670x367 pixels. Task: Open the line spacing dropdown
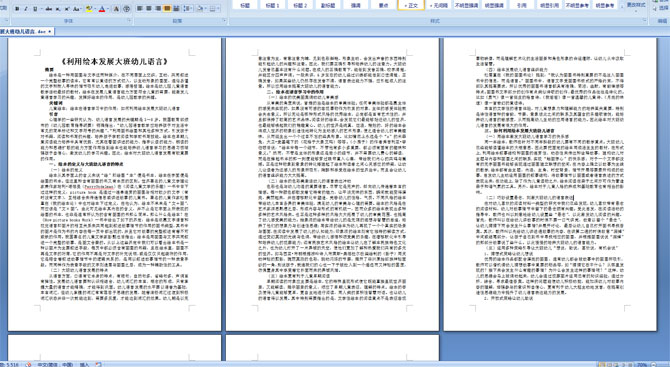click(188, 9)
